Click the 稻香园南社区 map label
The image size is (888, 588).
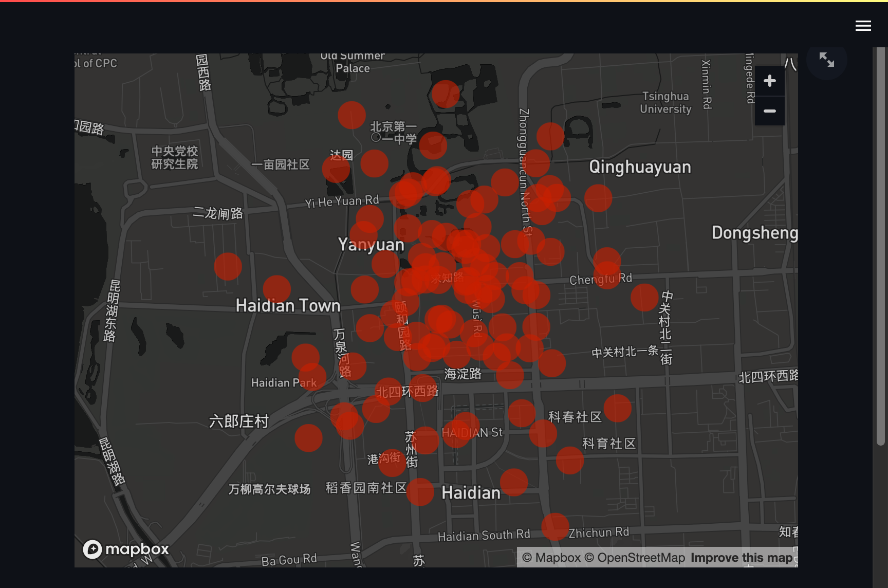pos(366,488)
